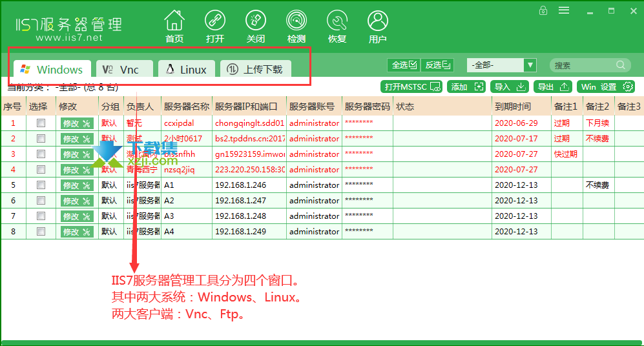Tick the checkbox for server ccxipdal

pos(41,123)
